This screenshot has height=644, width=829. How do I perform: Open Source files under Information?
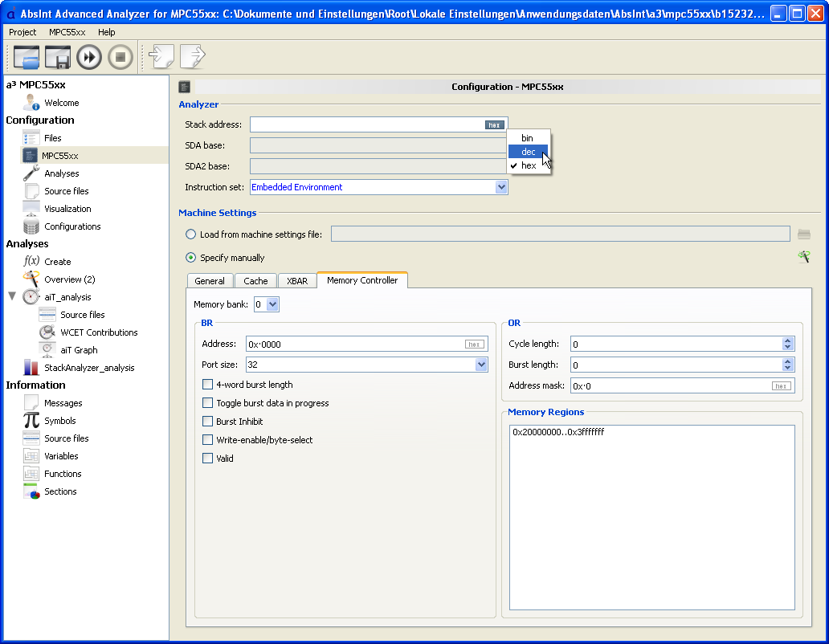coord(66,438)
